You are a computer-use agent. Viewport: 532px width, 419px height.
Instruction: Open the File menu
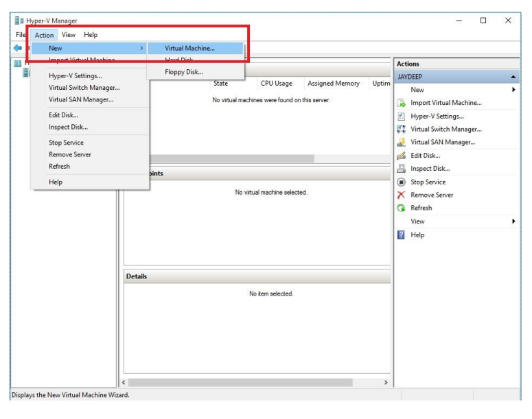[21, 35]
